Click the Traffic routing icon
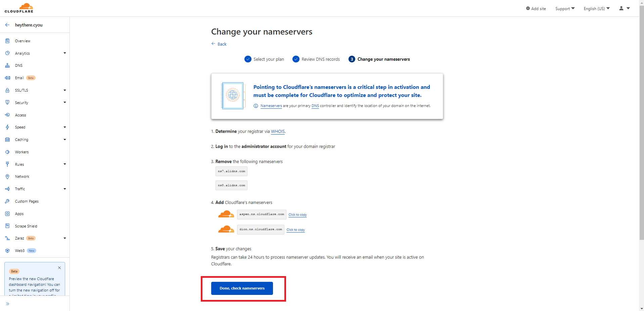Screen dimensions: 644x311 click(7, 189)
